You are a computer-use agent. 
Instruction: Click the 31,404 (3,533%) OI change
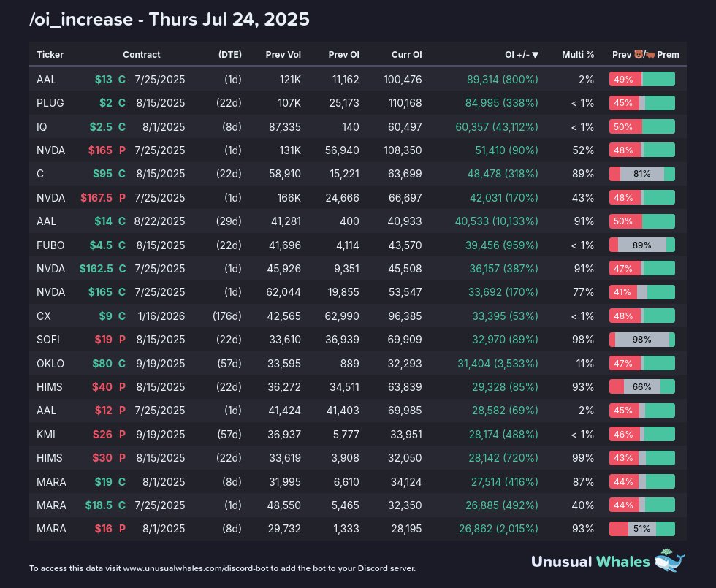point(498,364)
